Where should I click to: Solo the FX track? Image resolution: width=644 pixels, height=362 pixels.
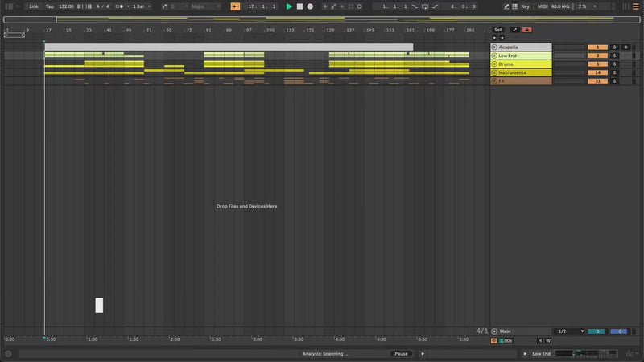614,81
